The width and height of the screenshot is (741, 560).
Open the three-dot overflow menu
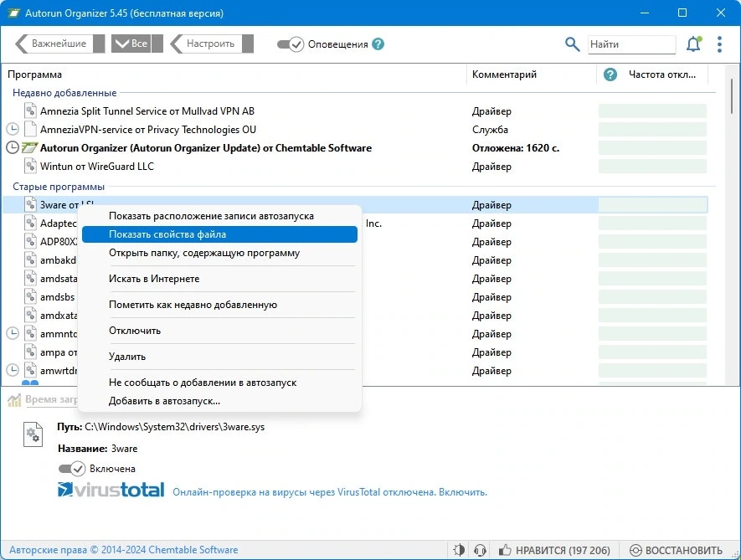[x=719, y=44]
